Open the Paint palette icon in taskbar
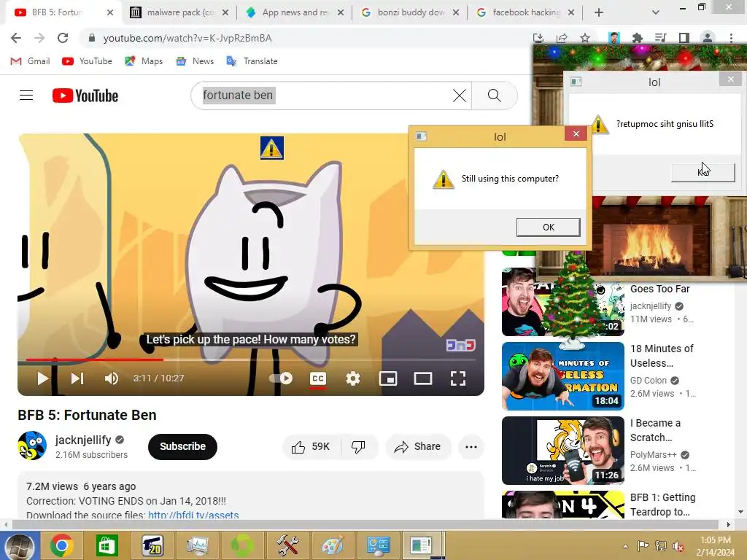This screenshot has width=747, height=560. pyautogui.click(x=333, y=545)
